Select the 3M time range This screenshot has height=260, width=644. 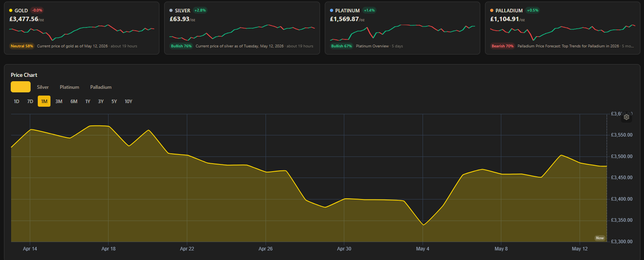[59, 102]
